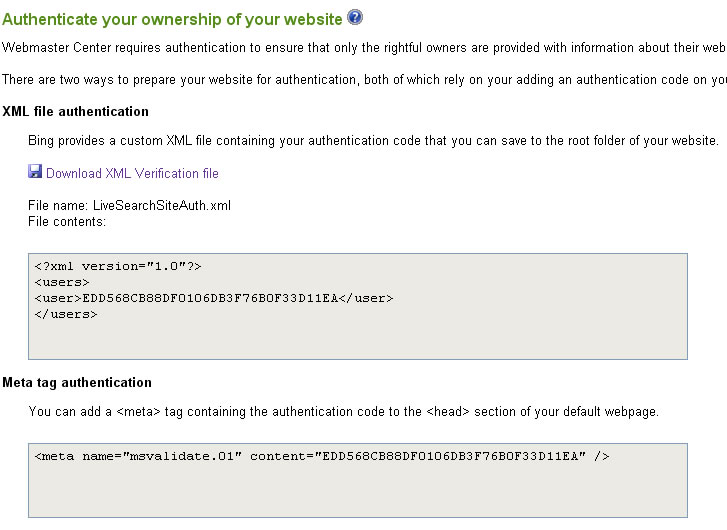Open the blue help question mark icon
This screenshot has height=530, width=727.
coord(355,18)
